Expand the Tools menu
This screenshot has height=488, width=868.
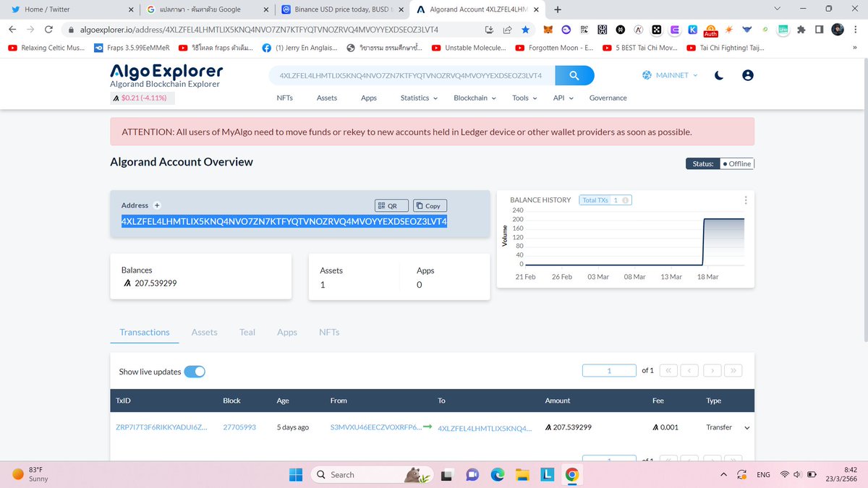524,98
